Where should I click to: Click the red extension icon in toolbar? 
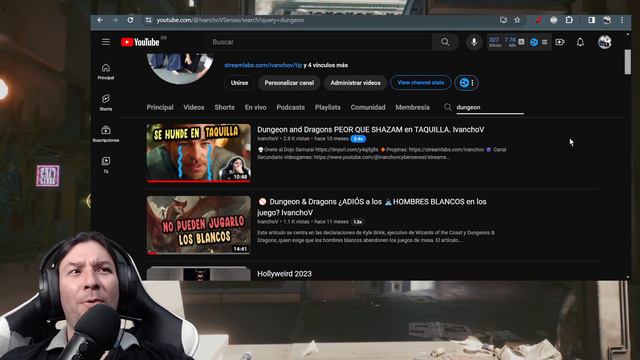click(538, 20)
